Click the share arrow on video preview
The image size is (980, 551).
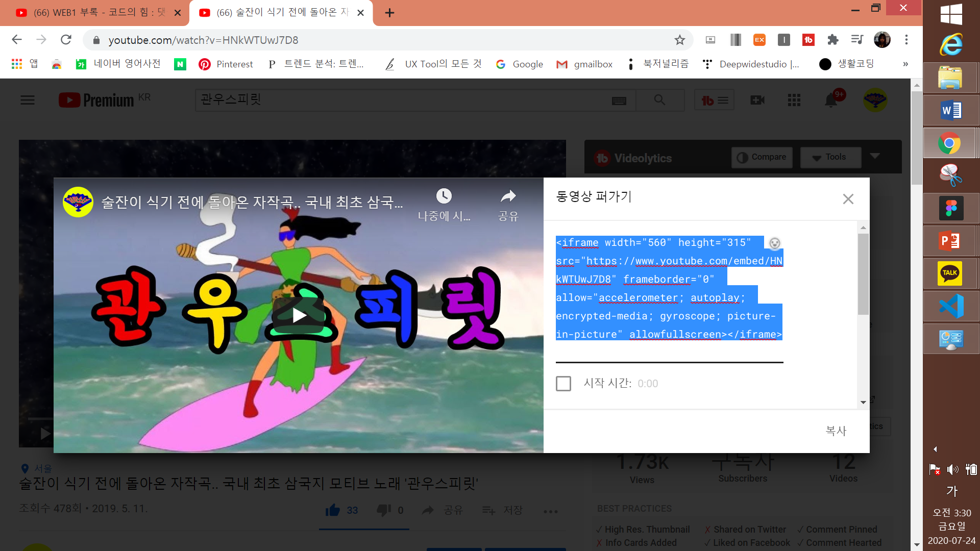coord(508,196)
